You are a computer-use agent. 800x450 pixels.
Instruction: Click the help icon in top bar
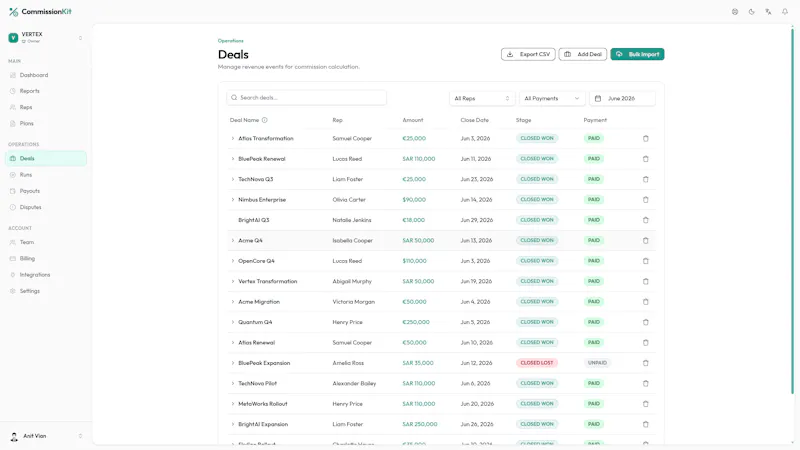coord(735,12)
